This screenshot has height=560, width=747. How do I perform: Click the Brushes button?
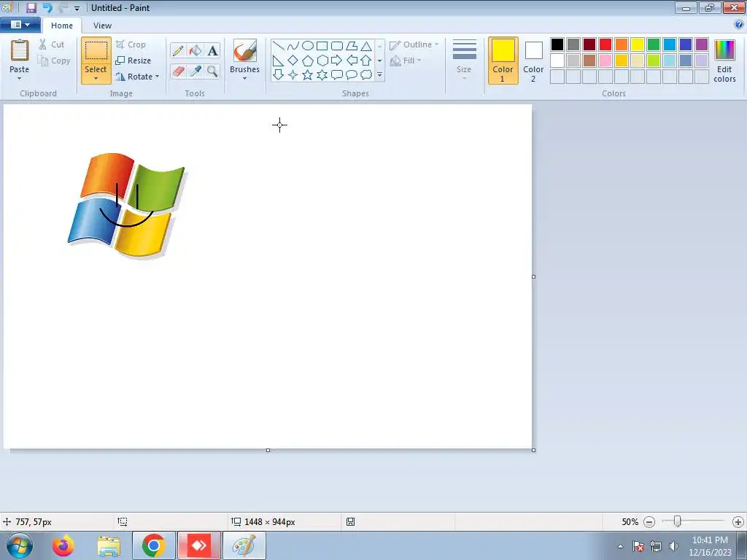point(244,56)
